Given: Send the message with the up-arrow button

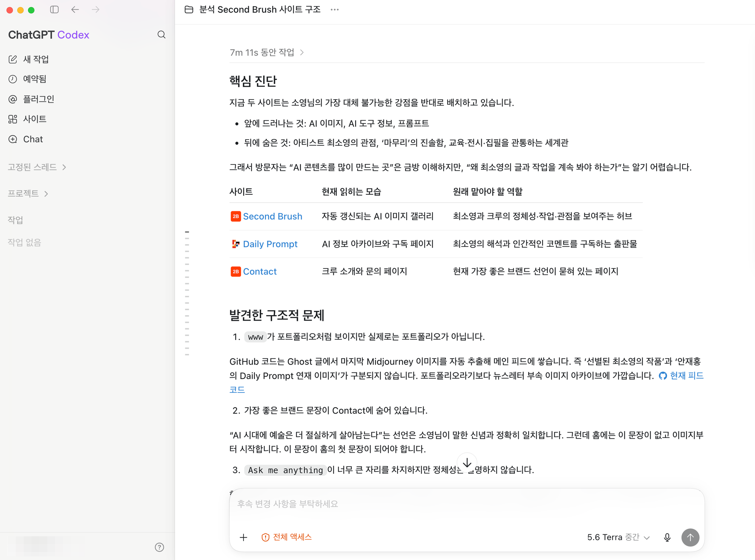Looking at the screenshot, I should point(690,537).
